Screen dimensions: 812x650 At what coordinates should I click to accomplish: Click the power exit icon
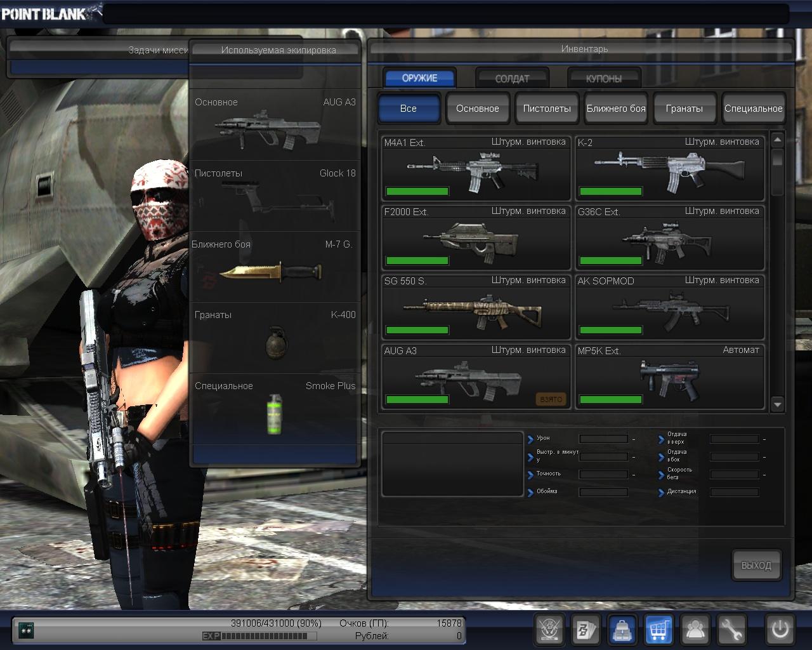coord(780,630)
